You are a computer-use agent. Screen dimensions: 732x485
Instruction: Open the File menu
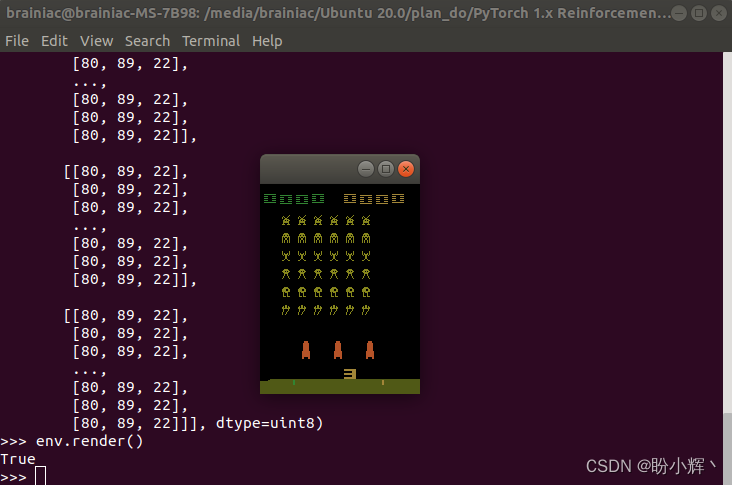[x=17, y=41]
